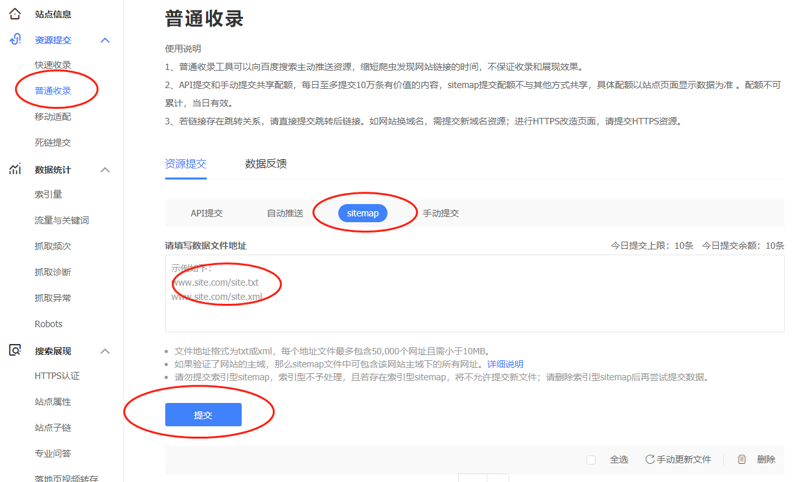Screen dimensions: 799x482
Task: Click the 资源提交 section icon
Action: [x=15, y=39]
